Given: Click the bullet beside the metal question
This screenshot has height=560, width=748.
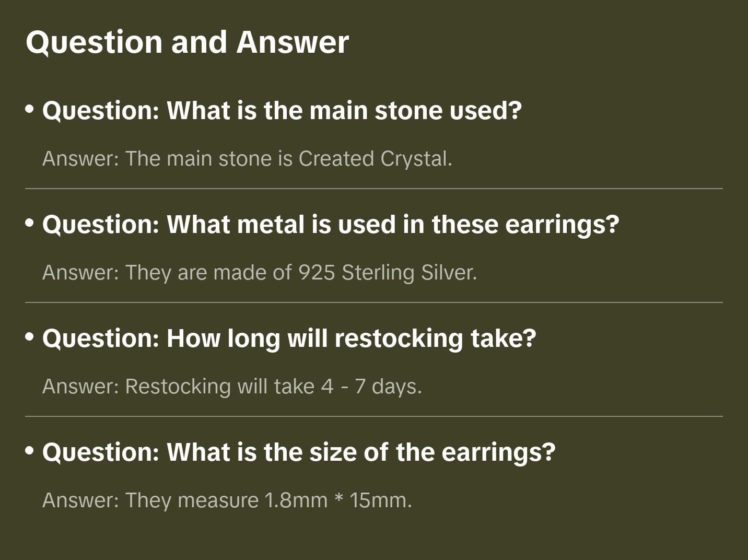Looking at the screenshot, I should pos(30,223).
